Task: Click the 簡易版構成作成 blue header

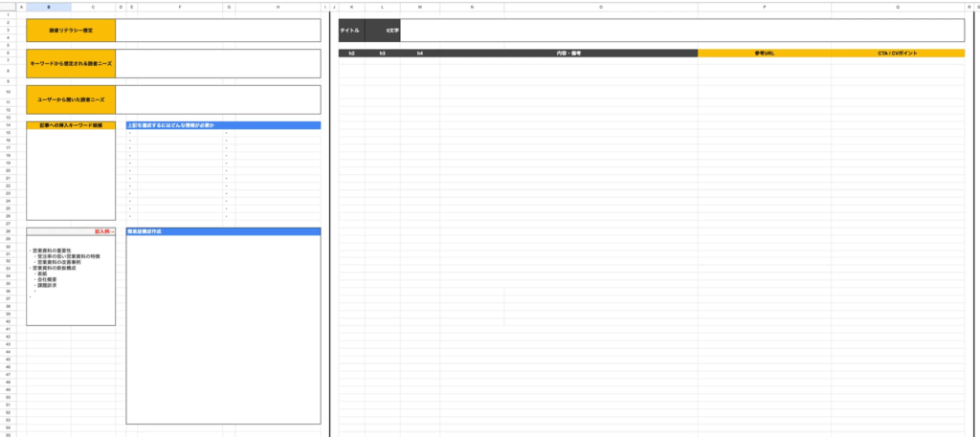Action: click(x=223, y=231)
